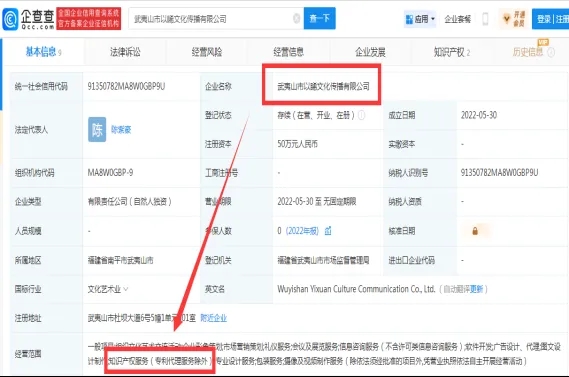Select Wuyishan Yixuan Culture Communication Co., Ltd.

pyautogui.click(x=356, y=289)
